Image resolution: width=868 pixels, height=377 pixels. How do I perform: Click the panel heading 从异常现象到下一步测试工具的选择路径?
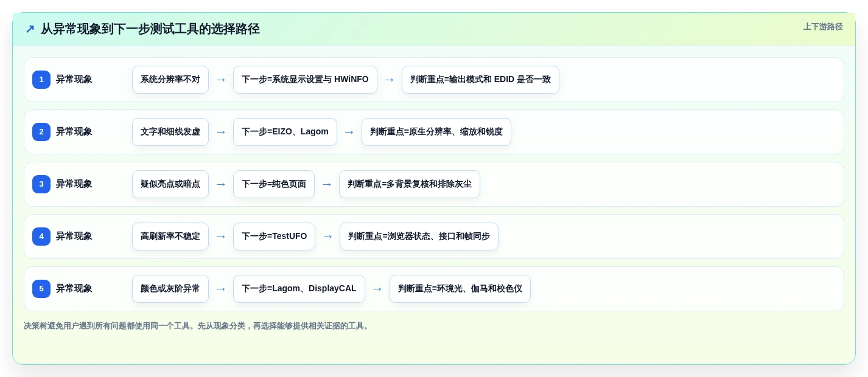tap(150, 29)
